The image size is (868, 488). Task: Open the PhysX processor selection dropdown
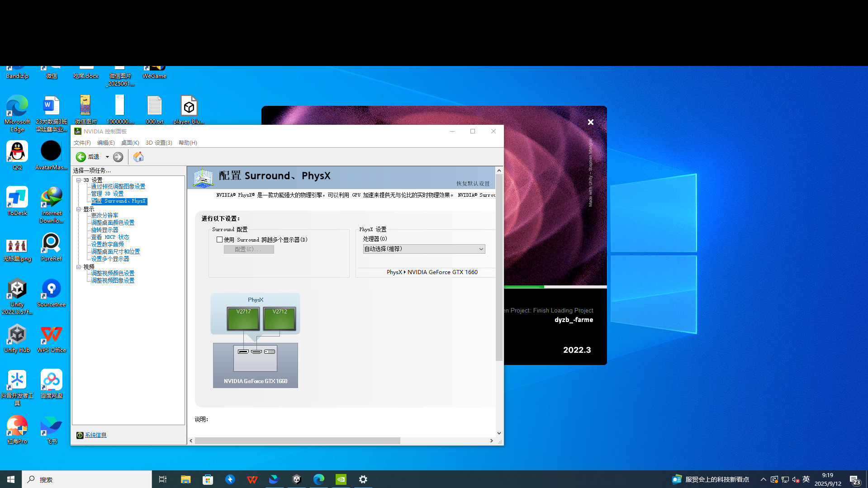coord(481,249)
